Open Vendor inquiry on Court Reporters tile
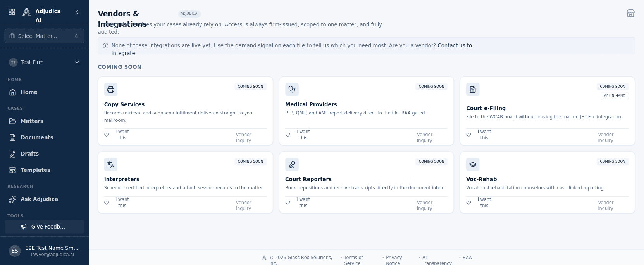Screen dimensions: 644x265 pos(425,205)
